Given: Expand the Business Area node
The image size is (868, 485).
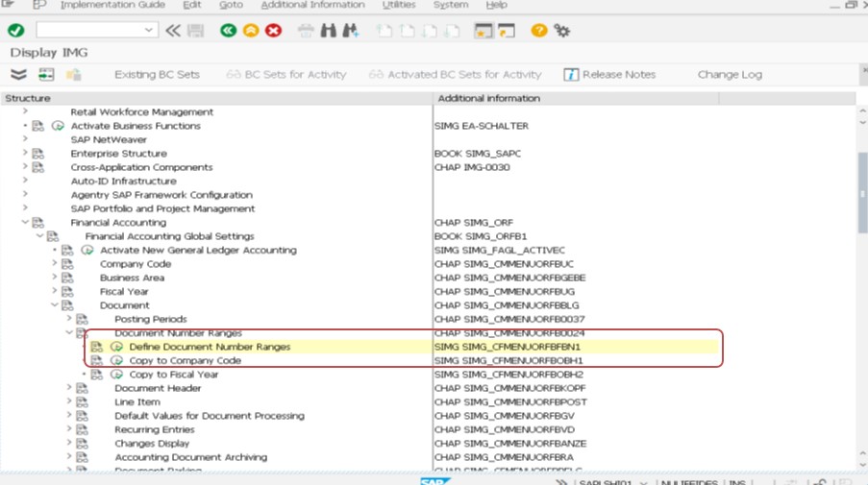Looking at the screenshot, I should point(54,277).
